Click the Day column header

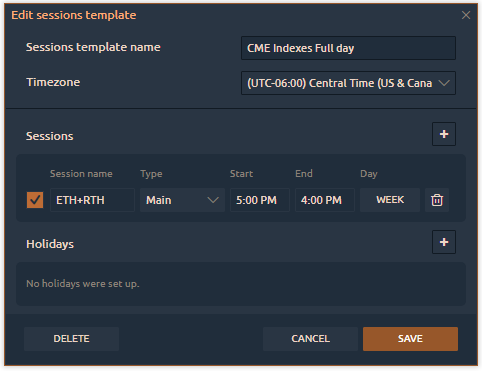[369, 174]
